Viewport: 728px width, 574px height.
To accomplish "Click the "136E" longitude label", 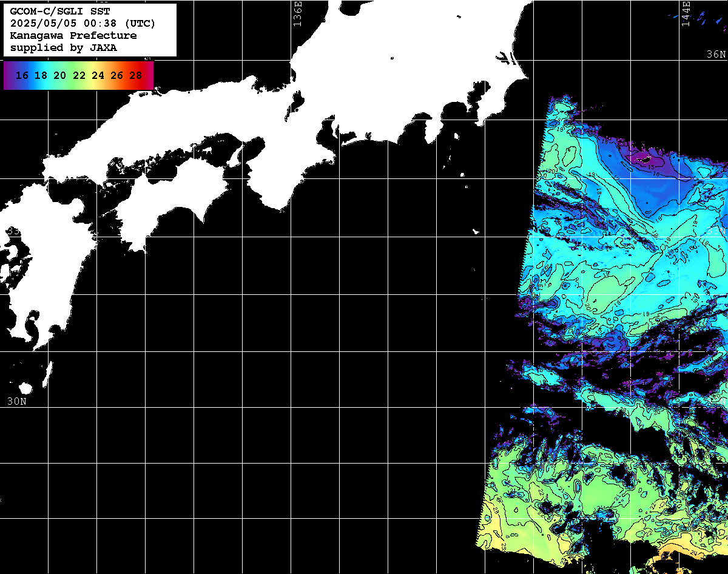I will (297, 13).
